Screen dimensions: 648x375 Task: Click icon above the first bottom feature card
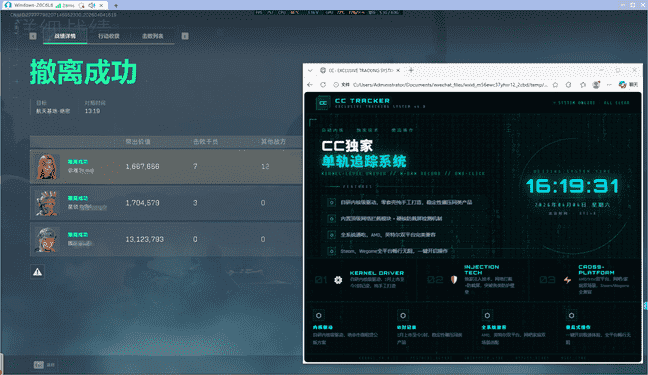(x=319, y=315)
